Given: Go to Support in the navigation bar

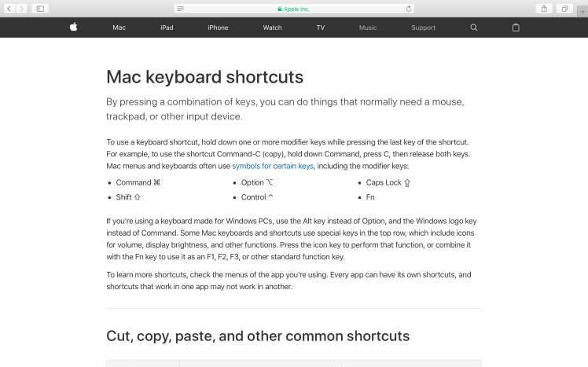Looking at the screenshot, I should pos(423,28).
